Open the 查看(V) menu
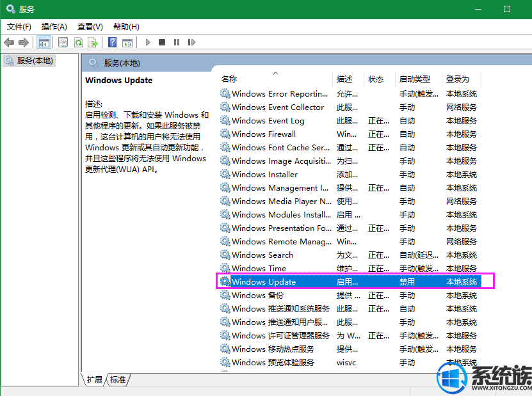This screenshot has height=396, width=532. click(x=90, y=27)
